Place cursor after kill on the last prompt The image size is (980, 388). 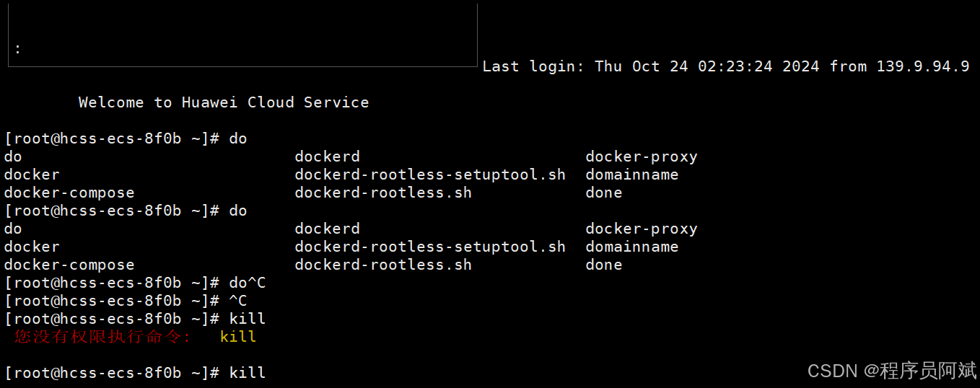267,373
